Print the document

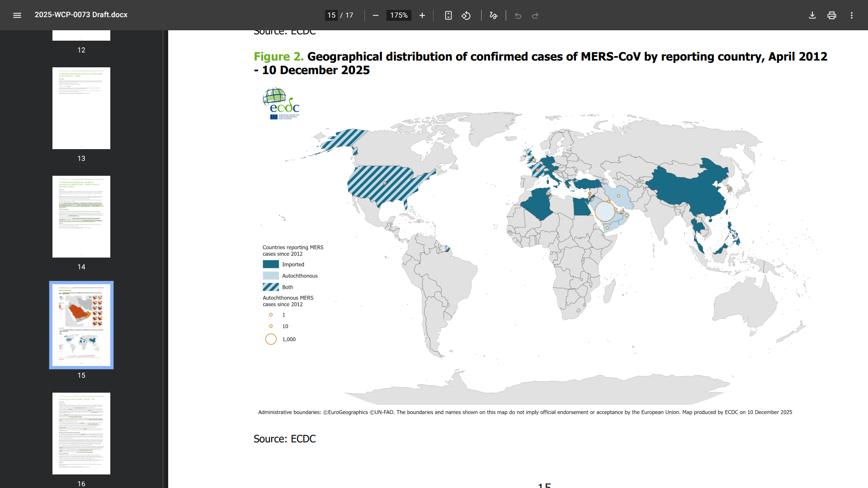click(x=832, y=15)
